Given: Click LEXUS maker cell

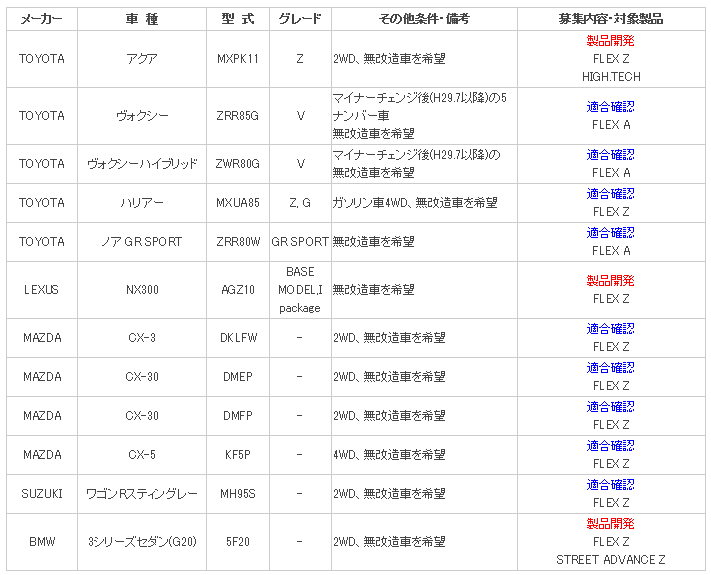Looking at the screenshot, I should (42, 290).
